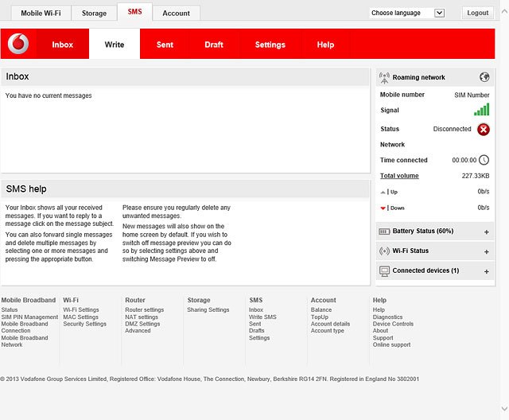Click the Up arrow speed icon

(x=383, y=192)
